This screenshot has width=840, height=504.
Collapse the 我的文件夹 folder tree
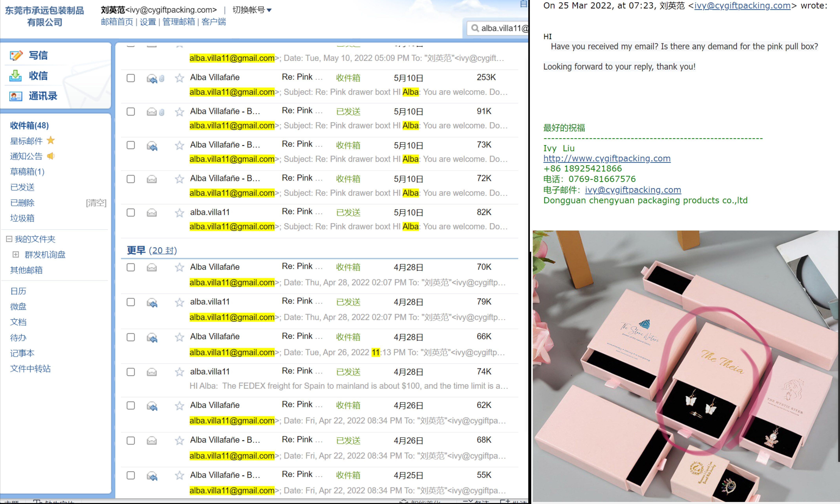pyautogui.click(x=9, y=239)
